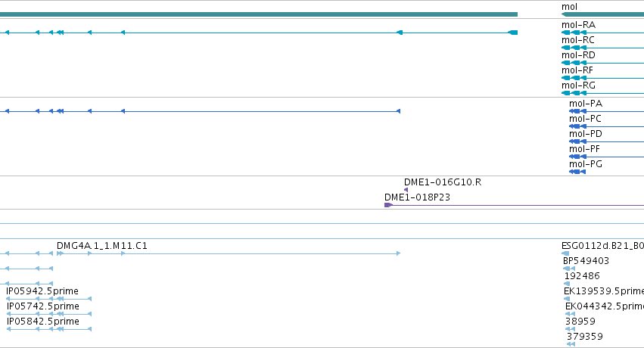
Task: Open the ESG0112d.B21 EST label
Action: 602,246
